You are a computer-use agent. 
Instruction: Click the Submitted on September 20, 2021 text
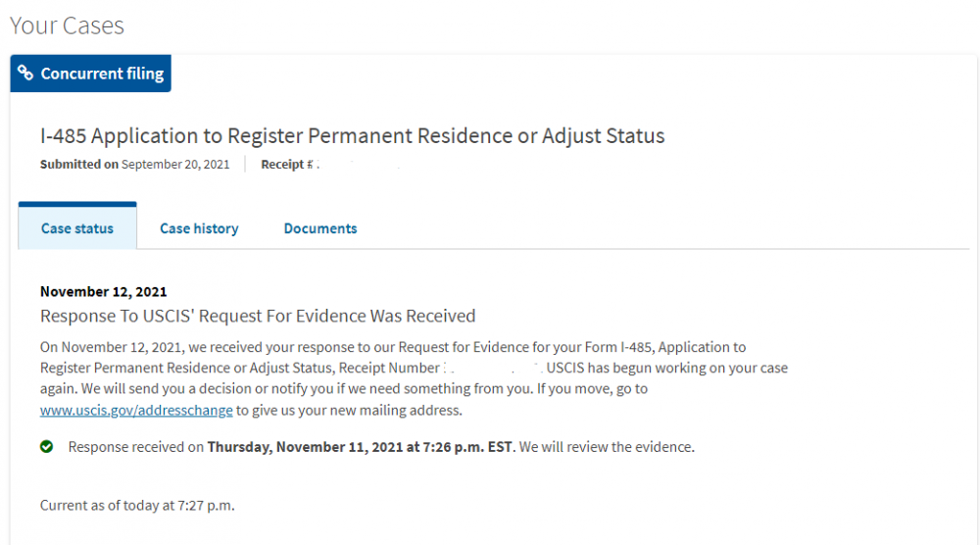point(135,165)
